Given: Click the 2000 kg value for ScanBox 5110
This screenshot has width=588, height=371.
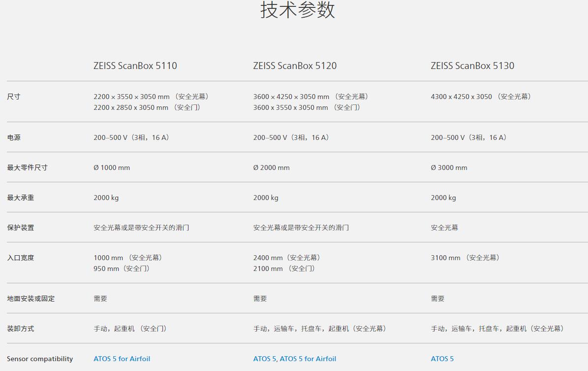Looking at the screenshot, I should [106, 198].
